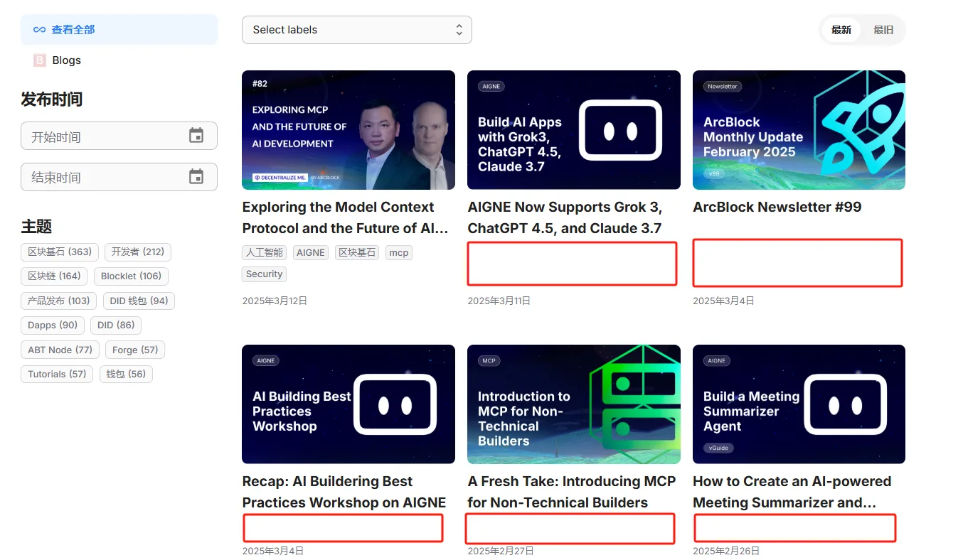Click the 结束时间 date field
The height and width of the screenshot is (560, 963).
119,177
